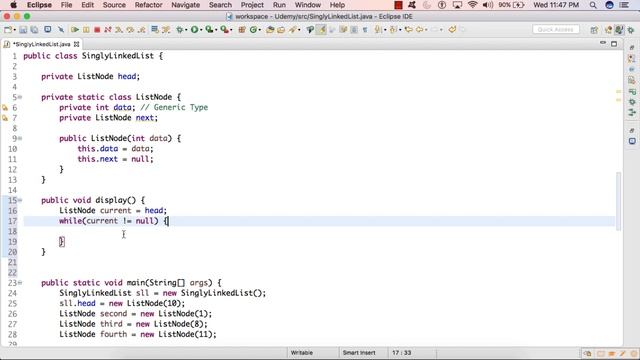This screenshot has height=360, width=640.
Task: Collapse the ListNode class fold at line 5
Action: click(20, 97)
